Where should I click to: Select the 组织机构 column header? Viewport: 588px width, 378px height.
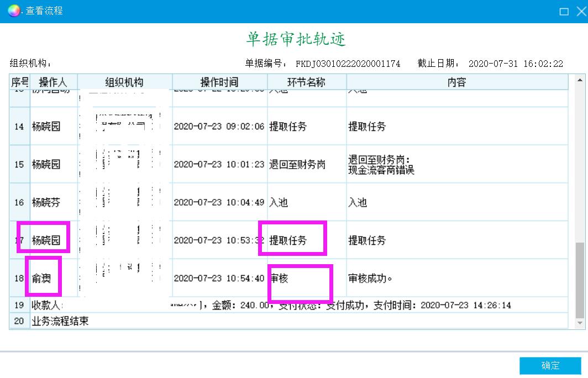(124, 82)
